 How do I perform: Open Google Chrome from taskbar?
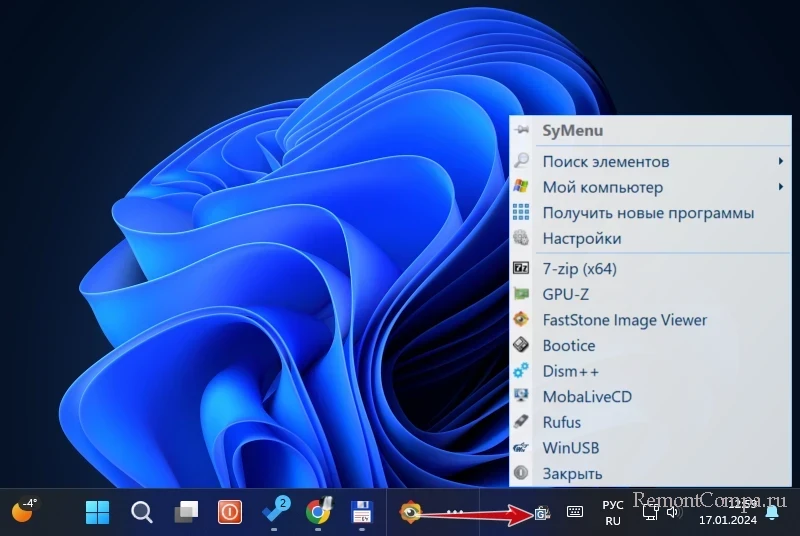318,513
